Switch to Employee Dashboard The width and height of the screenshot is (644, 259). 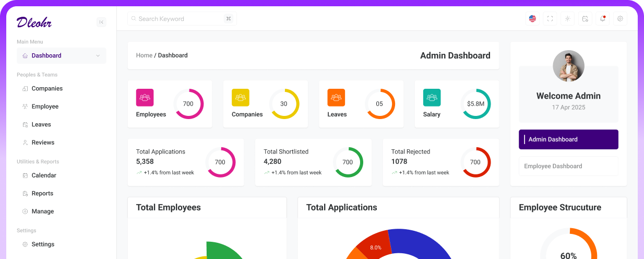point(568,166)
